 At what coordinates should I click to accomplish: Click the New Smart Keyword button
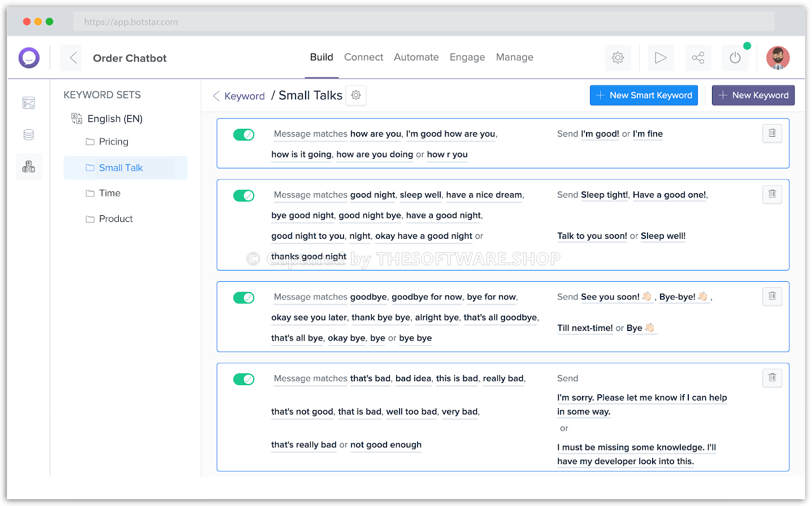pos(644,95)
